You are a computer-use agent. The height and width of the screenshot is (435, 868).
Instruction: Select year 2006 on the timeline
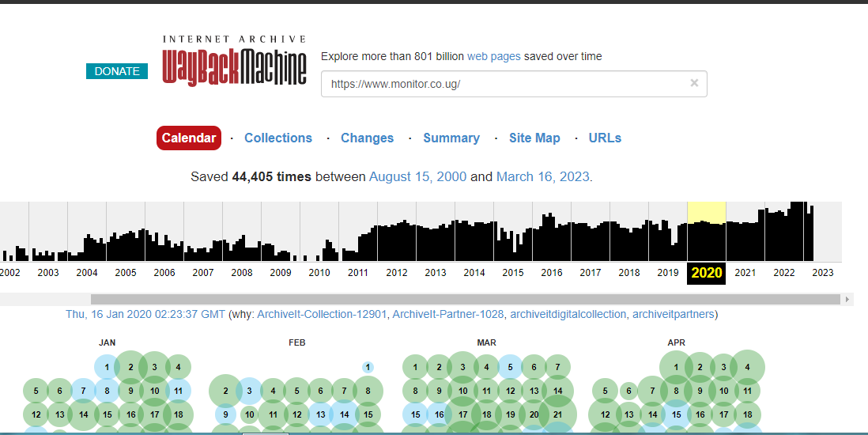[x=164, y=273]
